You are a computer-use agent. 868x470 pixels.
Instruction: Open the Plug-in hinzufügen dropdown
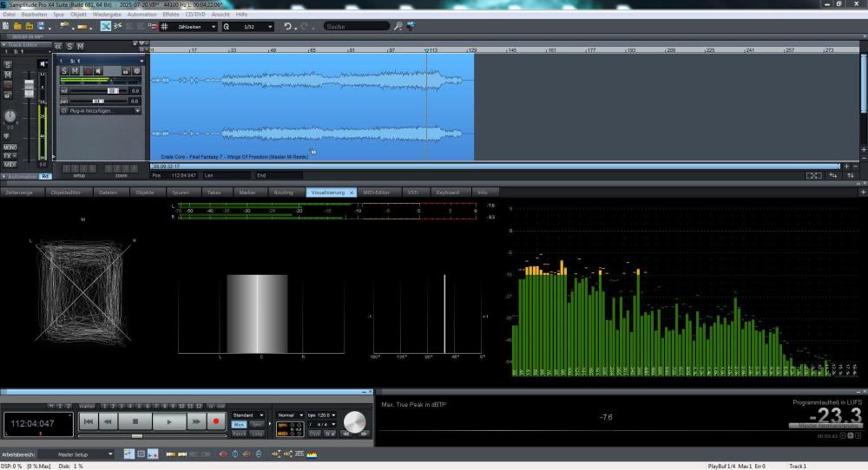pyautogui.click(x=137, y=111)
